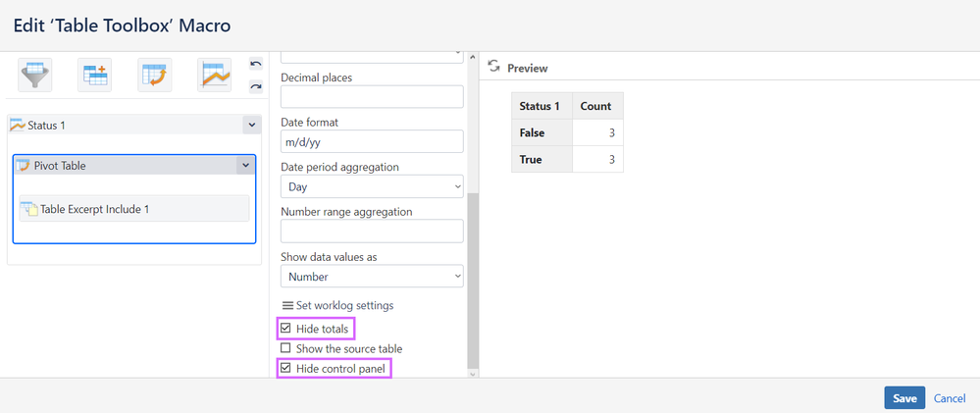This screenshot has height=413, width=980.
Task: Add the Table Transformer macro icon
Action: click(x=95, y=75)
